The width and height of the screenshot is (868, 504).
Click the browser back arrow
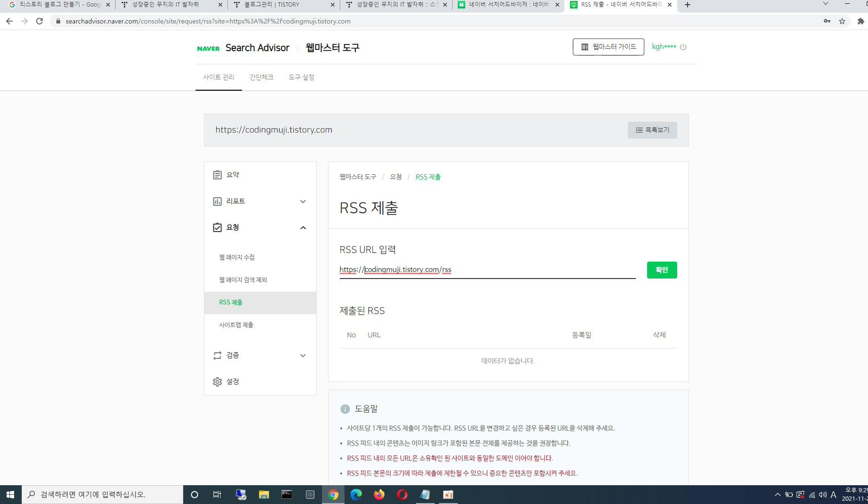9,21
